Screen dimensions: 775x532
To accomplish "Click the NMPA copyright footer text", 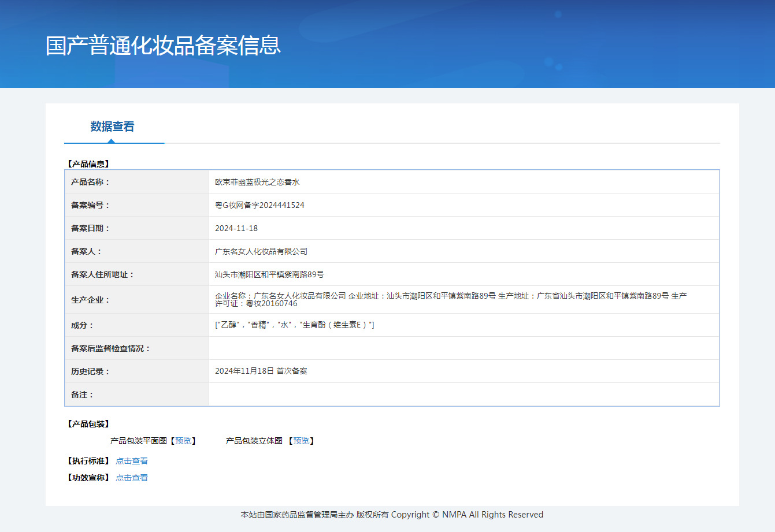I will (x=392, y=514).
